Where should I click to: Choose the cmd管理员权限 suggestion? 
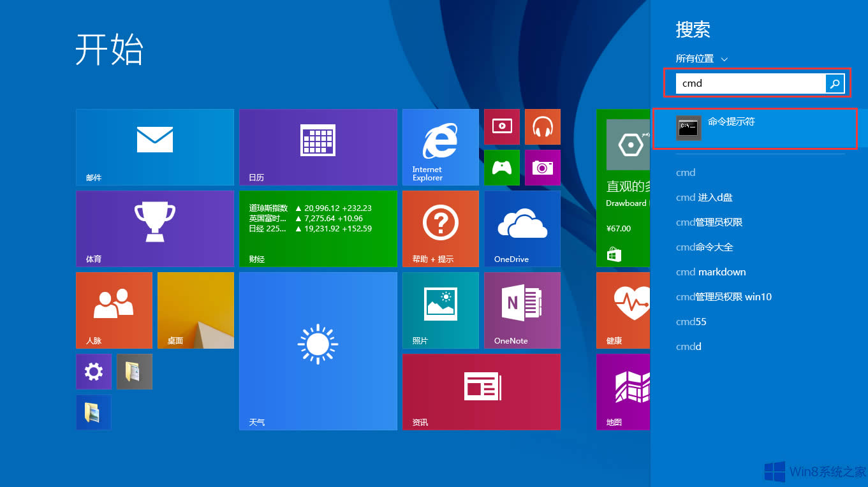pos(710,222)
